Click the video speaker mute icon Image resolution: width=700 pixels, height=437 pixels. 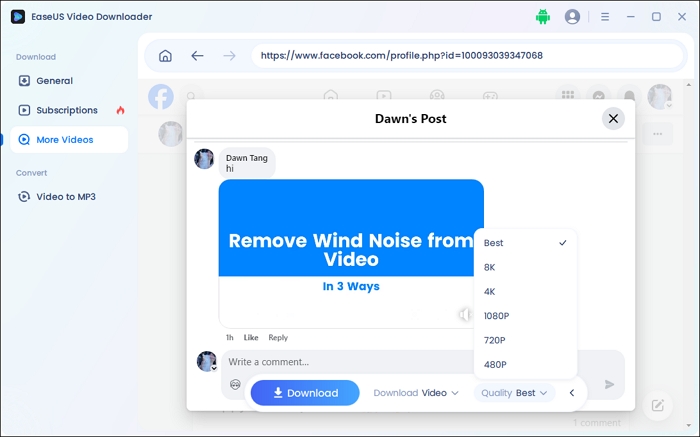[x=465, y=315]
